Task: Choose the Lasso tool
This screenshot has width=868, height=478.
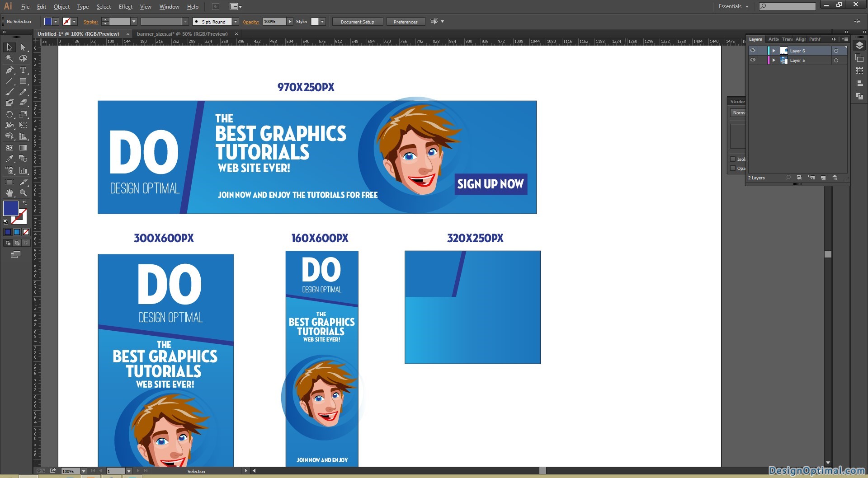Action: pos(23,58)
